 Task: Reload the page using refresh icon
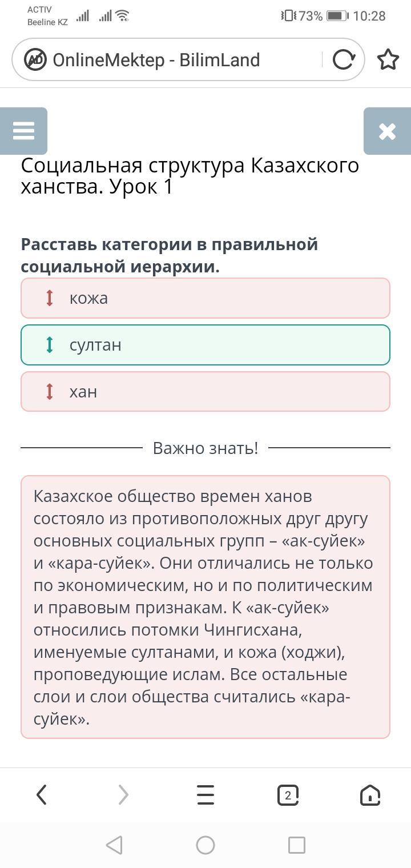[x=343, y=59]
